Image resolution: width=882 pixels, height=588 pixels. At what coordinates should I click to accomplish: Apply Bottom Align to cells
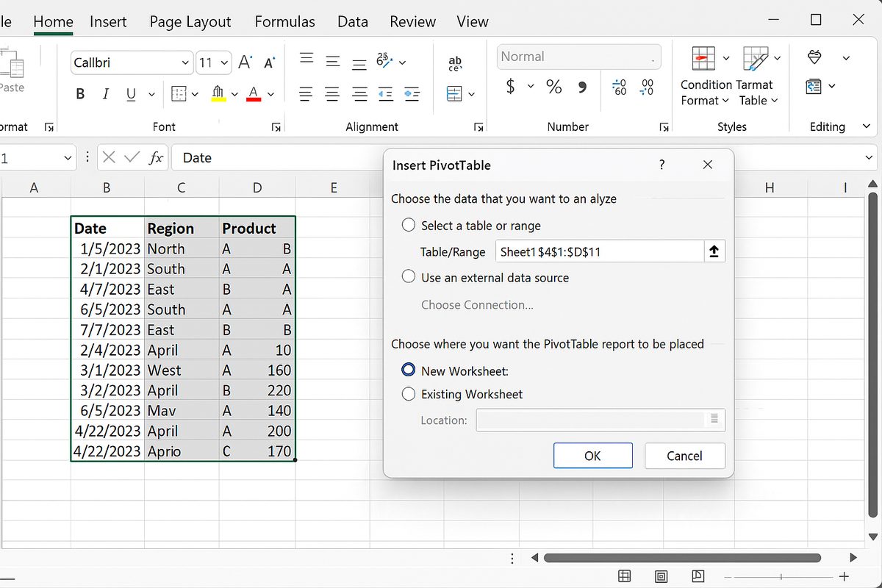pos(359,65)
